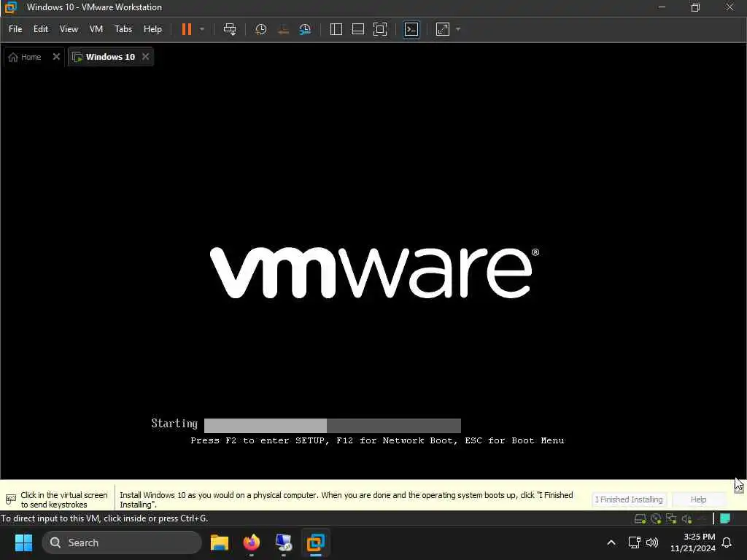Close the Windows 10 tab

click(145, 57)
